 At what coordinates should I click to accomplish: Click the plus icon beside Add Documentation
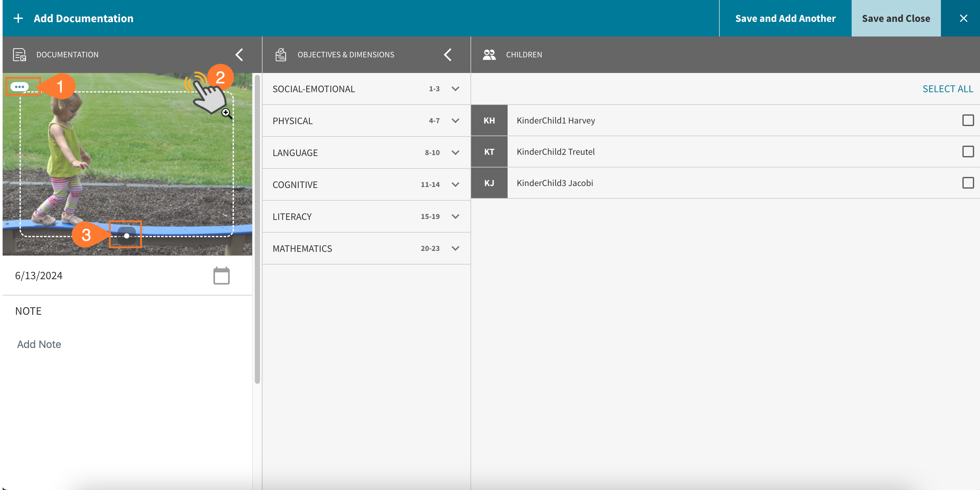pos(18,18)
